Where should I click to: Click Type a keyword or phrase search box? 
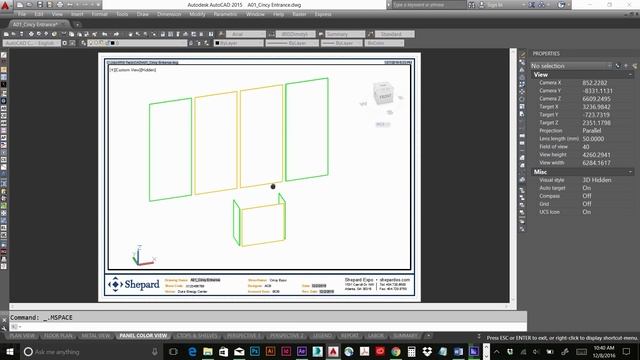429,5
